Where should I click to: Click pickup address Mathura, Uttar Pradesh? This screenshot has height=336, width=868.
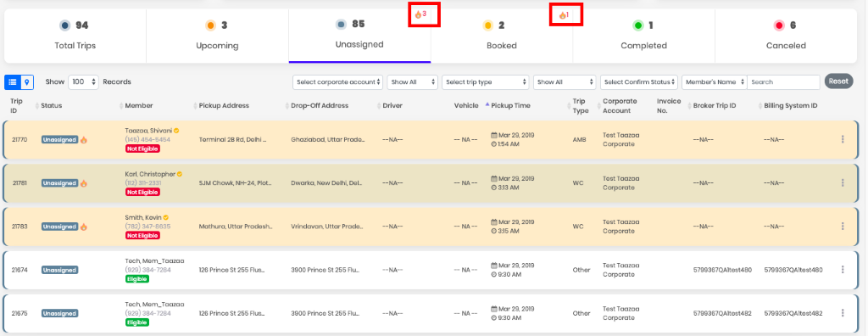click(236, 227)
